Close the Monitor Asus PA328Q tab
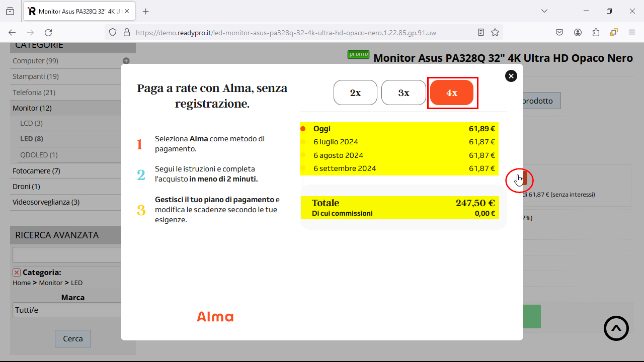 [127, 11]
